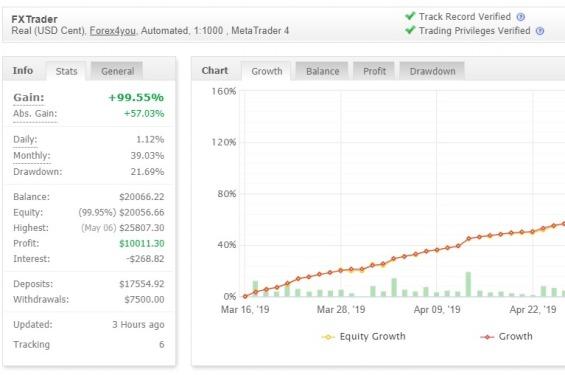
Task: Click the +57.03% absolute gain value
Action: 144,114
